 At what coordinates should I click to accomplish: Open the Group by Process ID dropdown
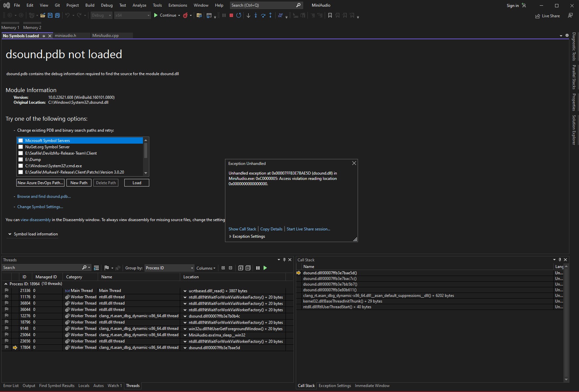click(x=191, y=268)
